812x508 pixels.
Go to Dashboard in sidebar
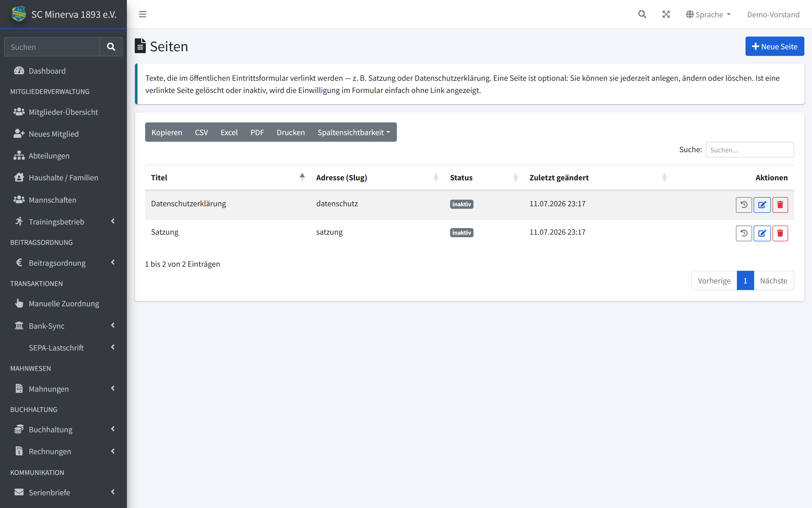[63, 71]
